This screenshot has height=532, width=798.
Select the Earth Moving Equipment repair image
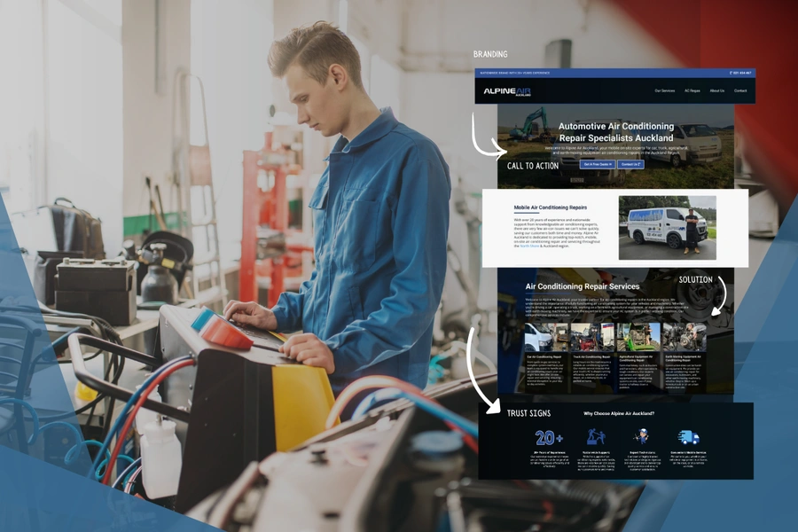(685, 337)
